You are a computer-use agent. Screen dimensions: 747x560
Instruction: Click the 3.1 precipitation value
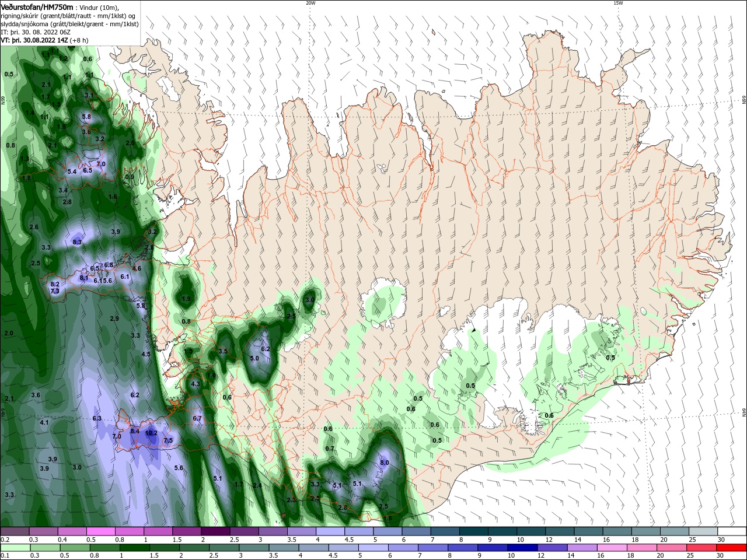point(89,95)
